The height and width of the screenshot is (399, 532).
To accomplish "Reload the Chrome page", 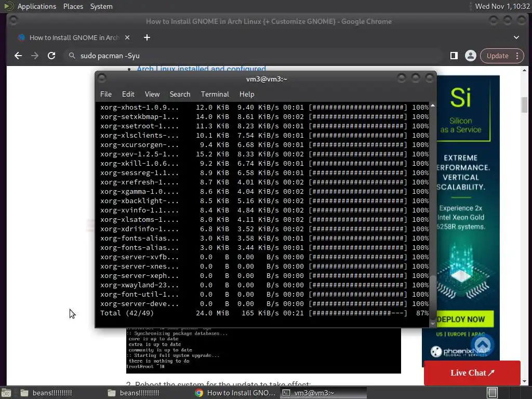I will click(x=51, y=56).
